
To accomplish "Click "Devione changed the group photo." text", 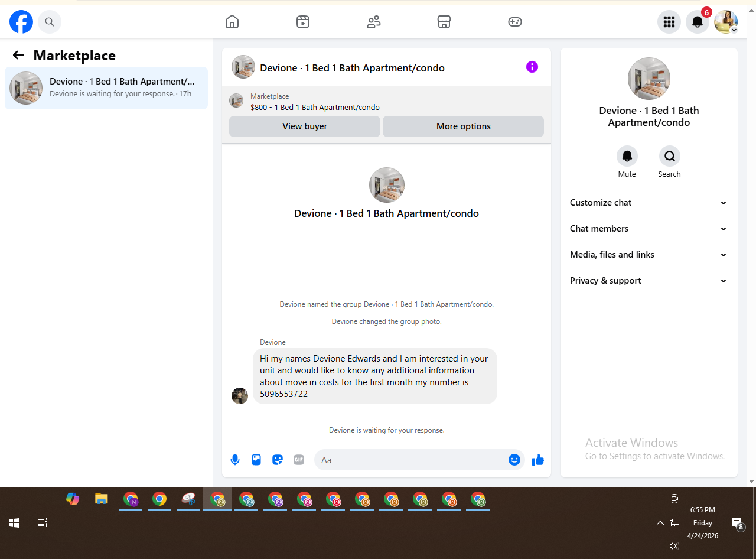I will pos(387,321).
